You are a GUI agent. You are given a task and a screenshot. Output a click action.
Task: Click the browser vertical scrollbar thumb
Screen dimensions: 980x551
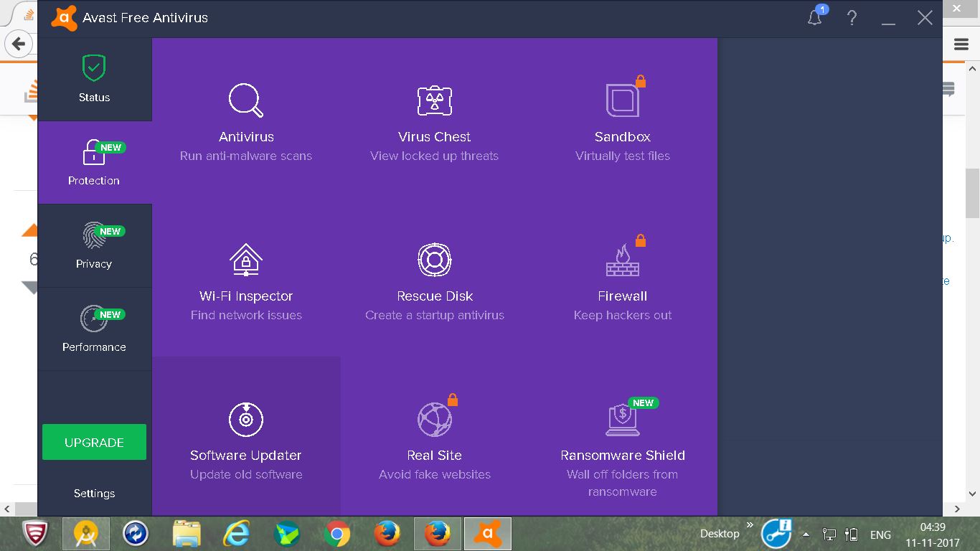[972, 194]
